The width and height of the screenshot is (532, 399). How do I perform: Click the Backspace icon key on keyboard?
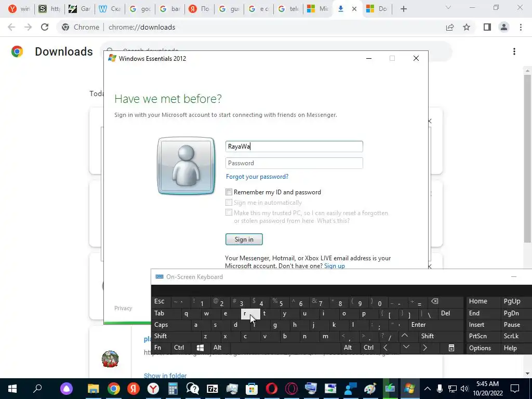(x=435, y=301)
